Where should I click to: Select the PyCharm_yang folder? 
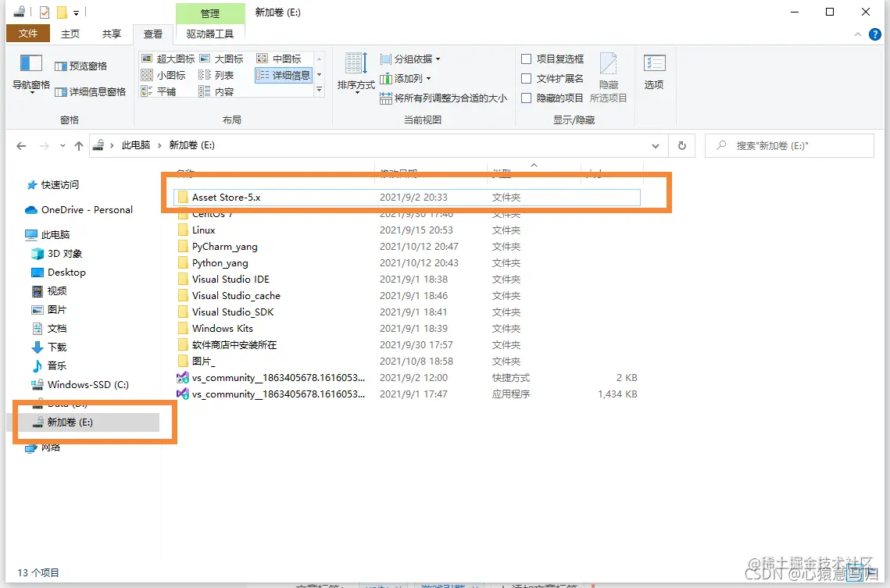(407, 247)
